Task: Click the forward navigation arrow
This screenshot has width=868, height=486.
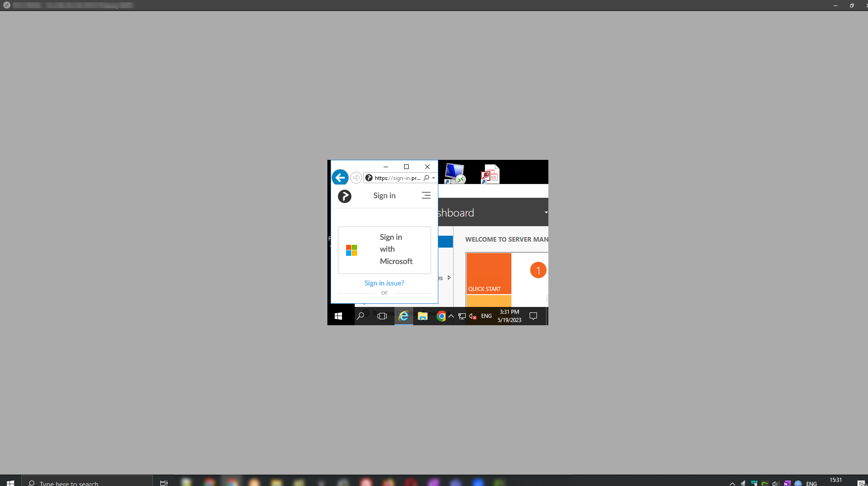Action: (356, 178)
